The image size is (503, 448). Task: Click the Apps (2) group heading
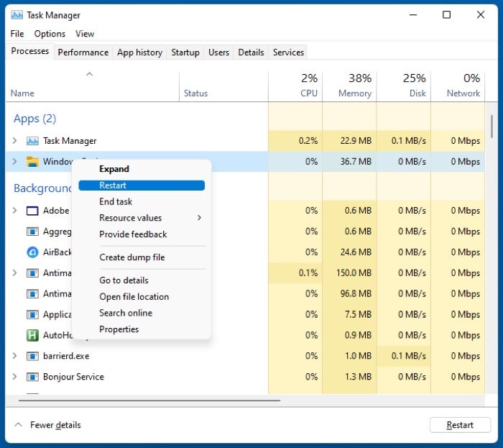coord(34,119)
